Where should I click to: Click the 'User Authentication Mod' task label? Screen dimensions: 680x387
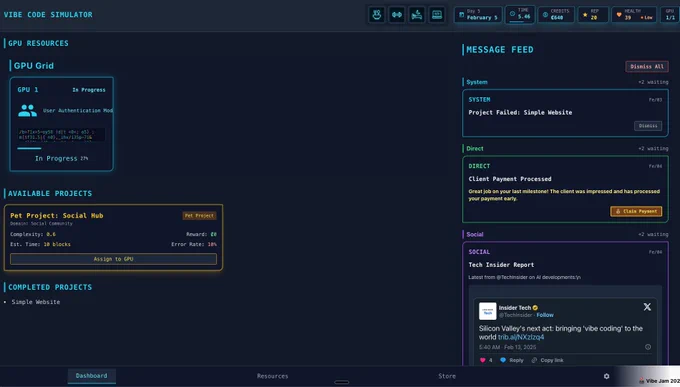(78, 111)
